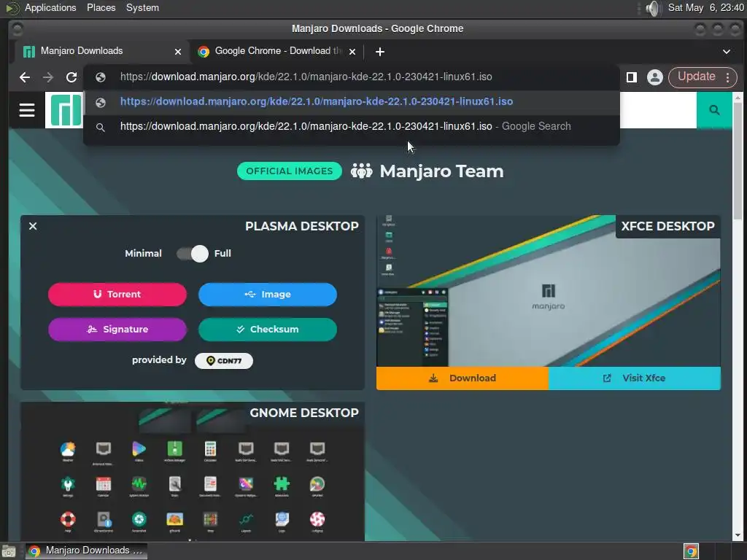Close the Plasma Desktop download panel
Screen dimensions: 747x560
pyautogui.click(x=33, y=226)
